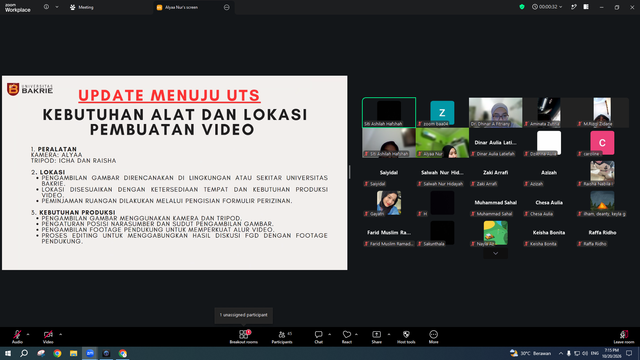Select the Raffa Ridho tile
This screenshot has height=360, width=640.
(602, 233)
